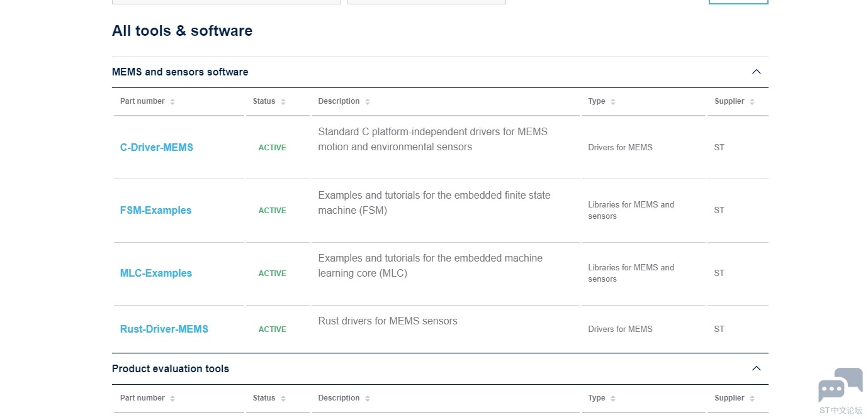Open Rust-Driver-MEMS part page
Screen dimensions: 868x420
164,329
